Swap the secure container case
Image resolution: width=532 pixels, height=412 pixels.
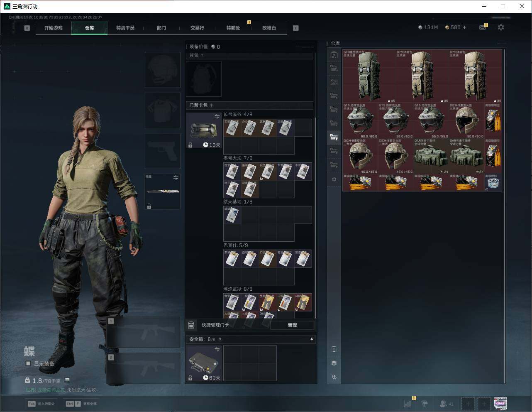click(217, 349)
